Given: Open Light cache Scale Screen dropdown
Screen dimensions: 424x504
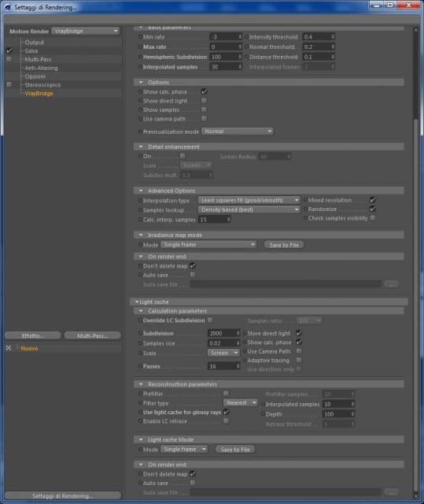Looking at the screenshot, I should pos(223,353).
